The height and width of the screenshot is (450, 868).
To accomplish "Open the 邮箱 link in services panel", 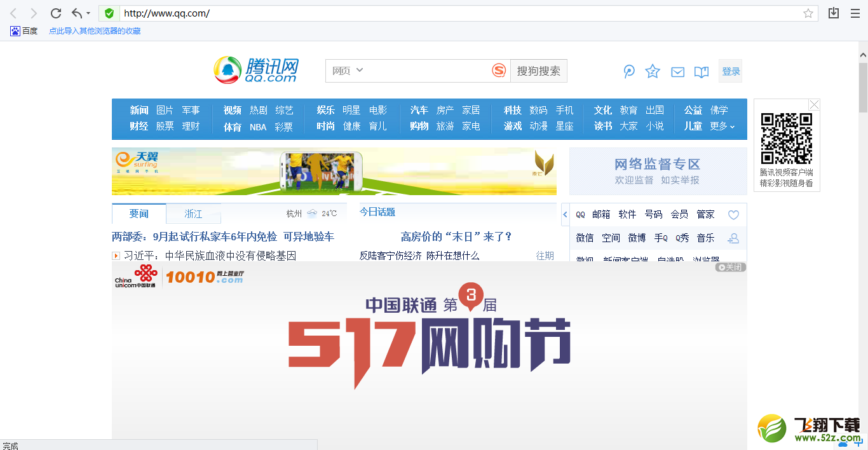I will click(601, 214).
